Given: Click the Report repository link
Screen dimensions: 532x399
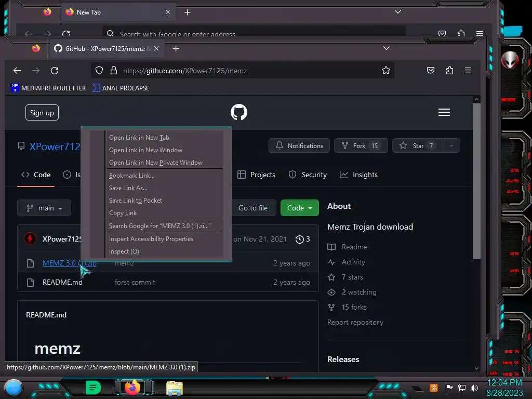Looking at the screenshot, I should point(355,322).
